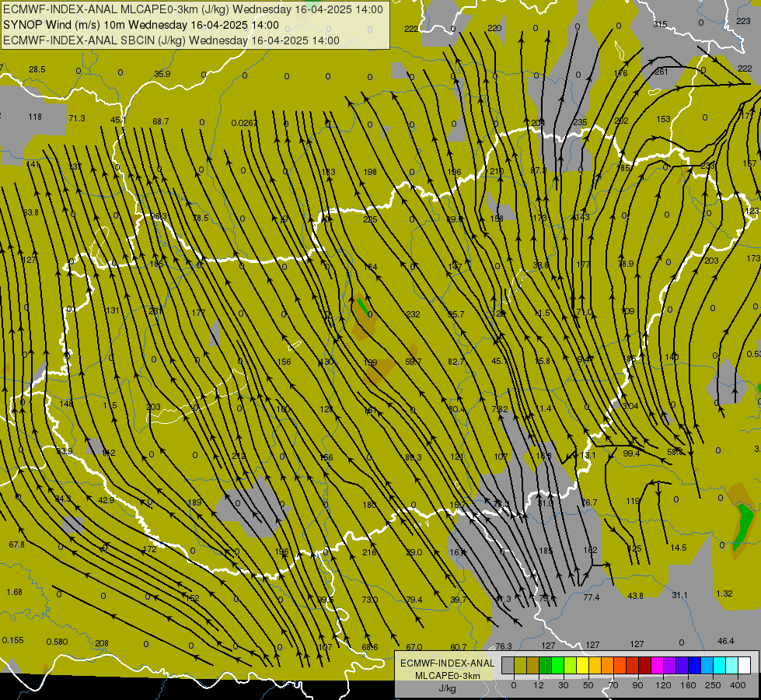Click the map value 0.0267
The image size is (761, 700).
[244, 124]
